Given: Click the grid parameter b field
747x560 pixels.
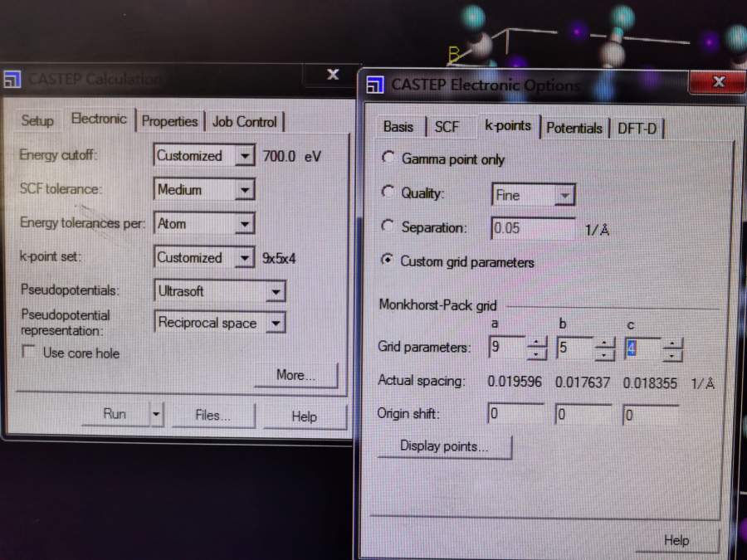Looking at the screenshot, I should click(575, 347).
